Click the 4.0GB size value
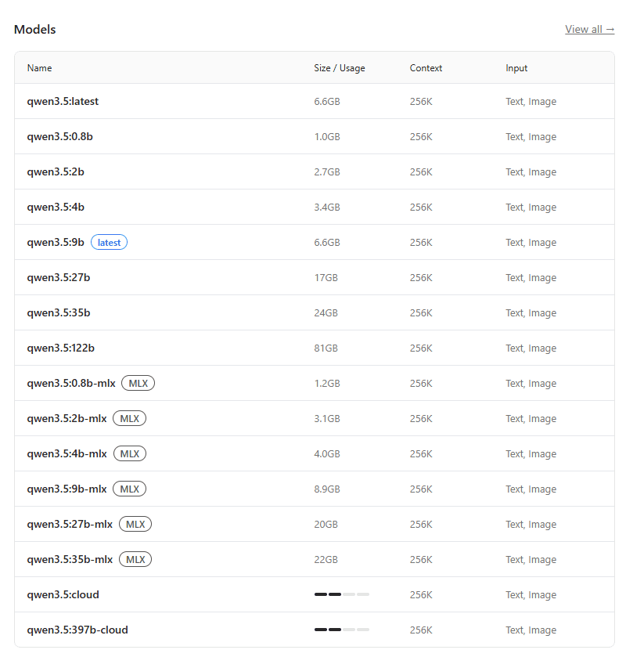 pos(327,453)
